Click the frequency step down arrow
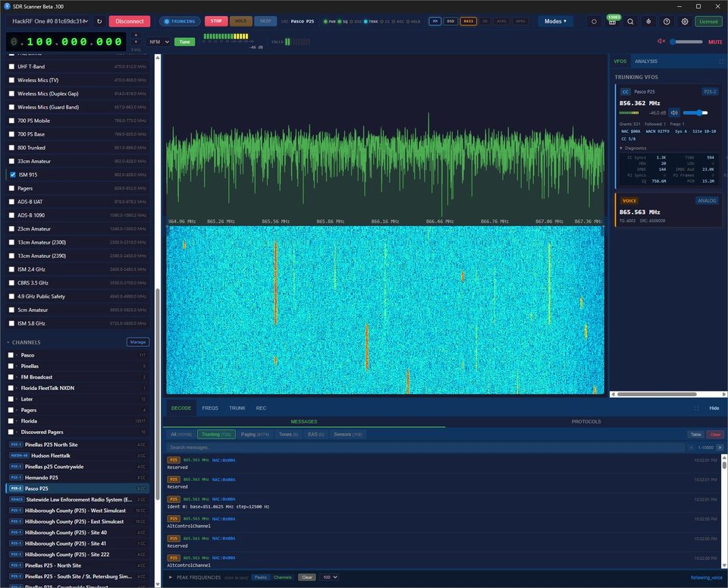 click(x=136, y=42)
